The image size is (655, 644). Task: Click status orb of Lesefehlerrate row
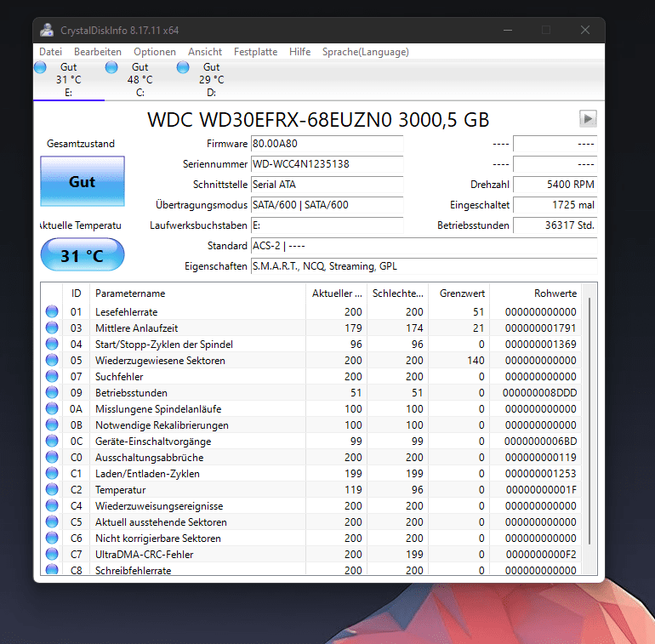click(52, 311)
